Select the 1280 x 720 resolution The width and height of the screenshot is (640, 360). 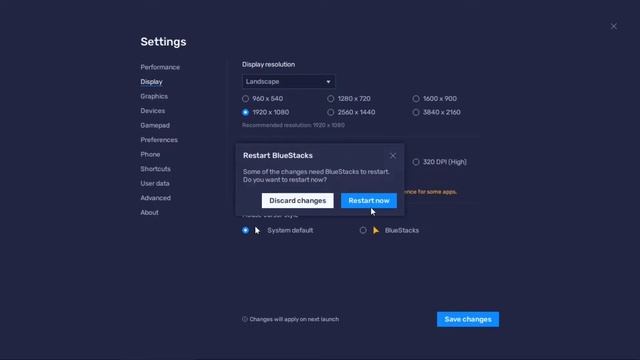349,98
